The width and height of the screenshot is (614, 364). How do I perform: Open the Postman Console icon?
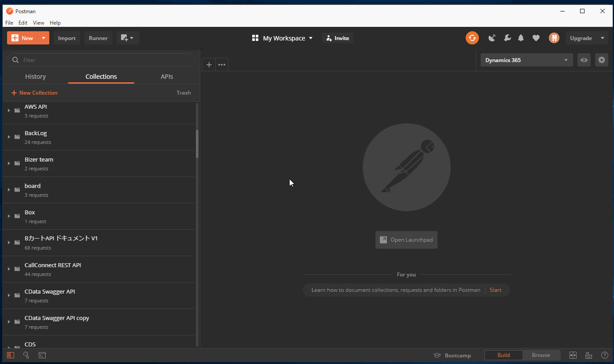coord(42,355)
